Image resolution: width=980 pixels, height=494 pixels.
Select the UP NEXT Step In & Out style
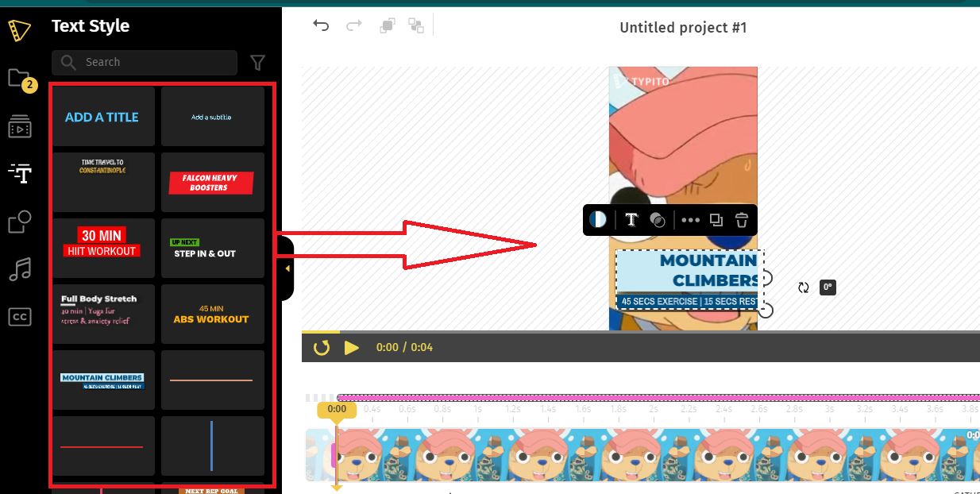(x=212, y=249)
